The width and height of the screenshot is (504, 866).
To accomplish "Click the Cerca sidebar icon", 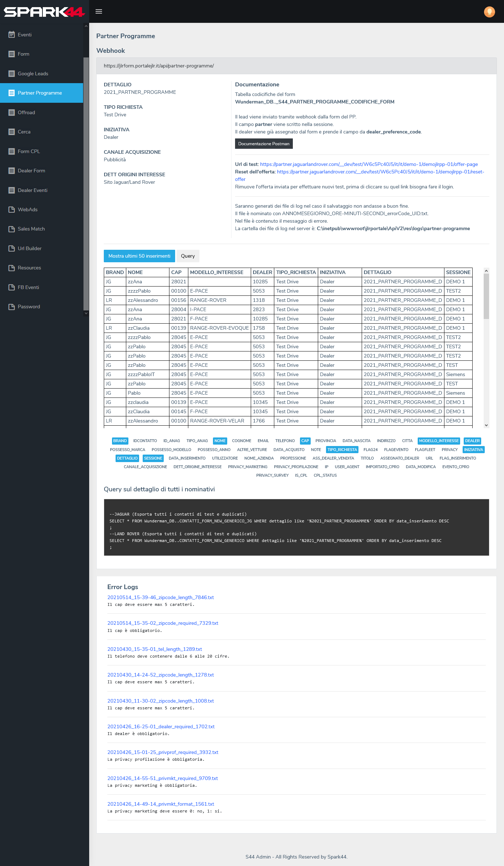I will 11,132.
